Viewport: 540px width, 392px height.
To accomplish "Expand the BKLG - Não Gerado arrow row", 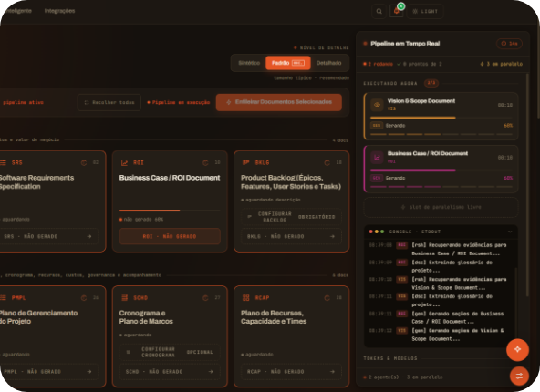I will [291, 236].
